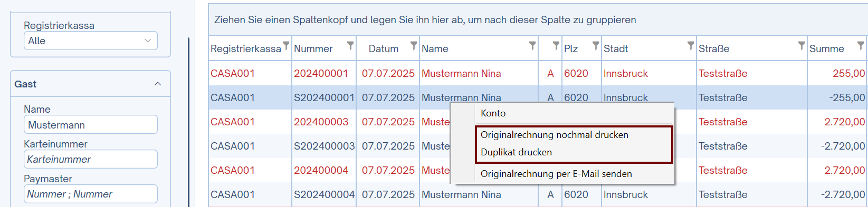
Task: Select invoice number 202400003
Action: [321, 122]
